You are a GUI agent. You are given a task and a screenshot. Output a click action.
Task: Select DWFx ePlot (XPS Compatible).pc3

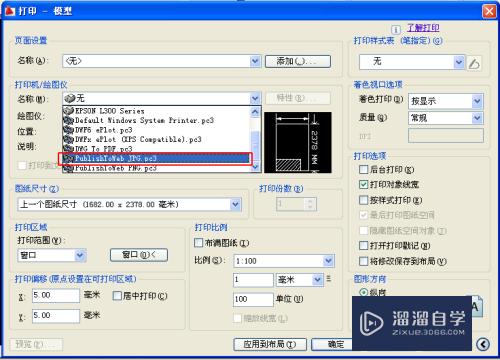156,139
